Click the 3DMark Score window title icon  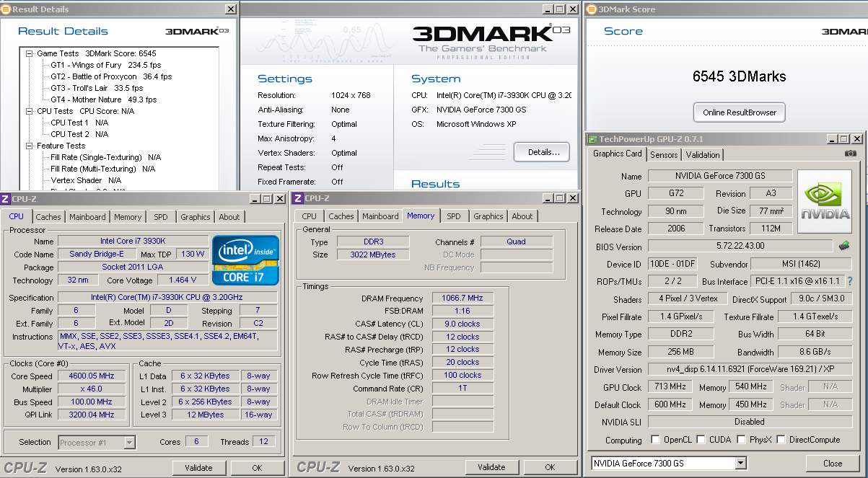pos(590,9)
